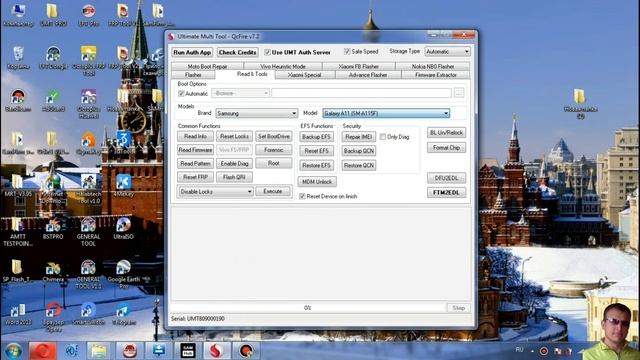Click the Check Credits button
The height and width of the screenshot is (360, 640).
point(237,52)
